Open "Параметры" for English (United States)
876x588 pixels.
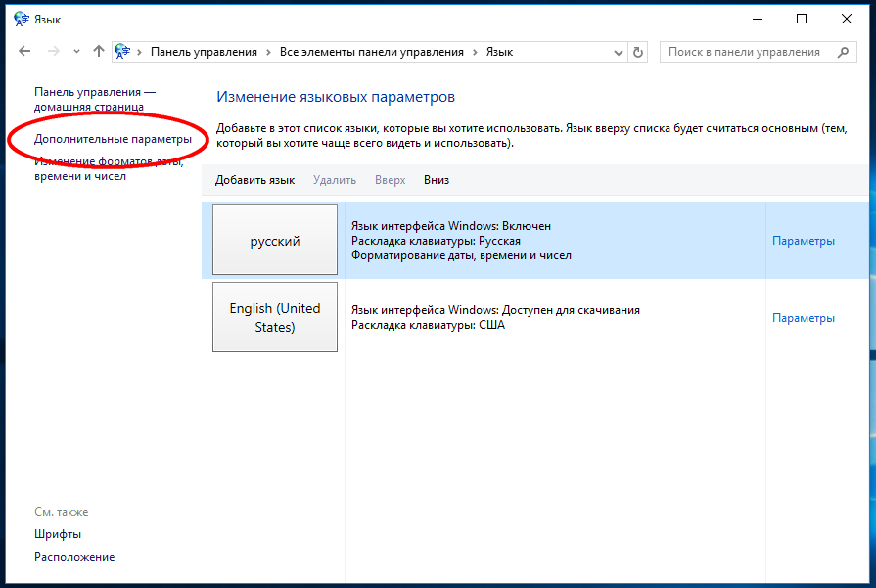804,318
